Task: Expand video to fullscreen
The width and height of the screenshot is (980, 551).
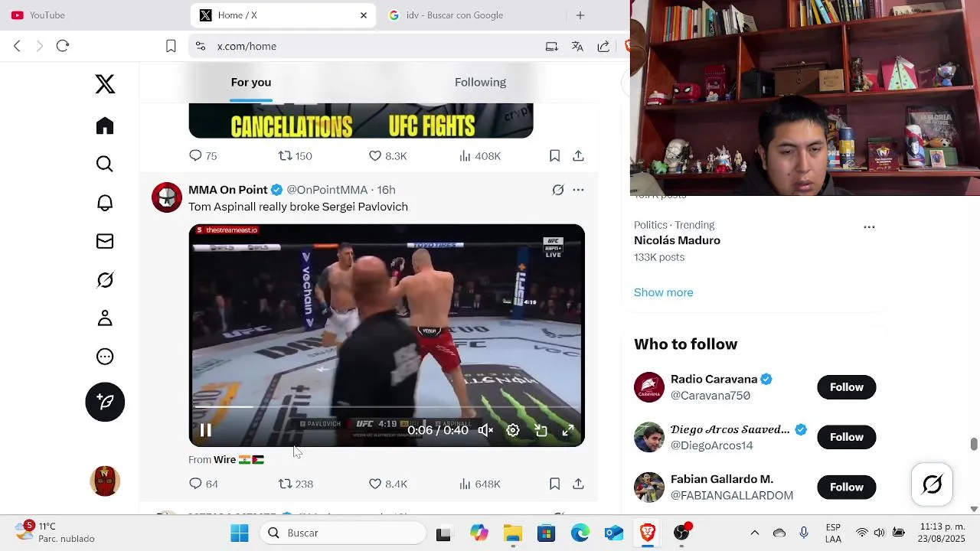Action: coord(568,430)
